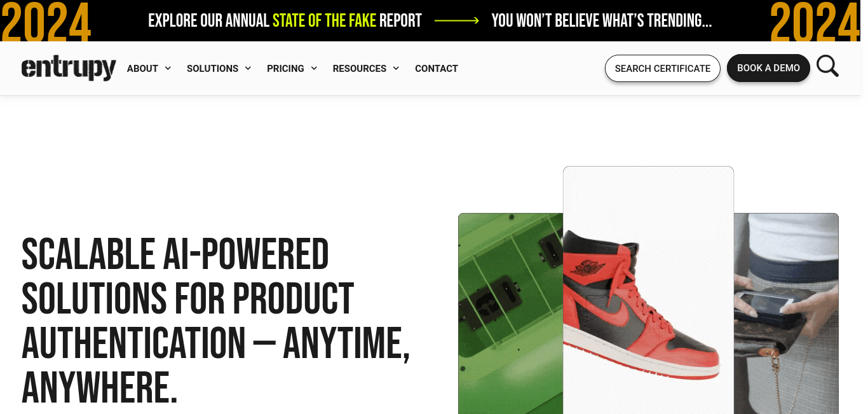The width and height of the screenshot is (868, 414).
Task: Click the Entrupy logo
Action: tap(69, 68)
